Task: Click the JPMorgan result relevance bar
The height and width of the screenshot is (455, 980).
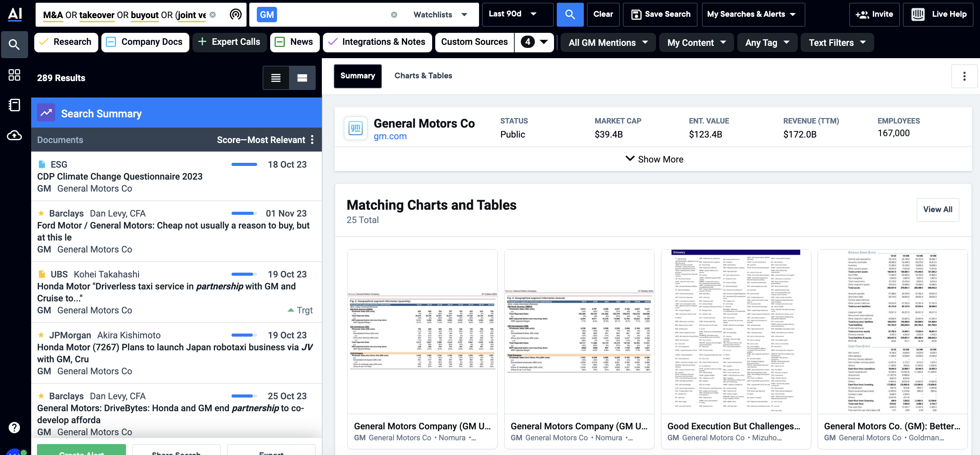Action: click(244, 335)
